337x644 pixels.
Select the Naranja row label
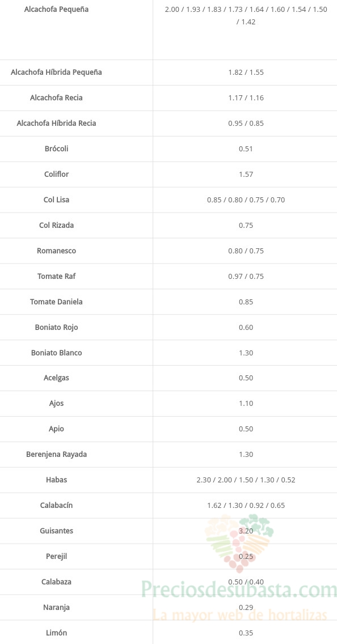coord(56,607)
